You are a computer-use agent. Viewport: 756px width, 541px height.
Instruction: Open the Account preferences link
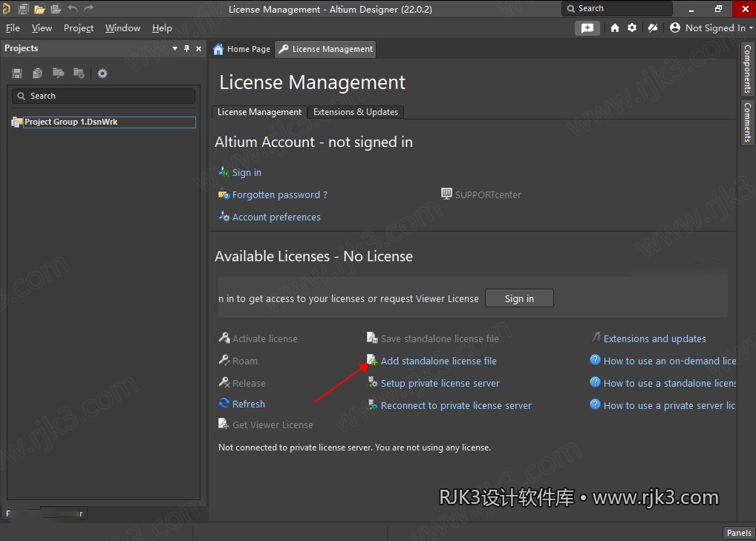coord(276,217)
